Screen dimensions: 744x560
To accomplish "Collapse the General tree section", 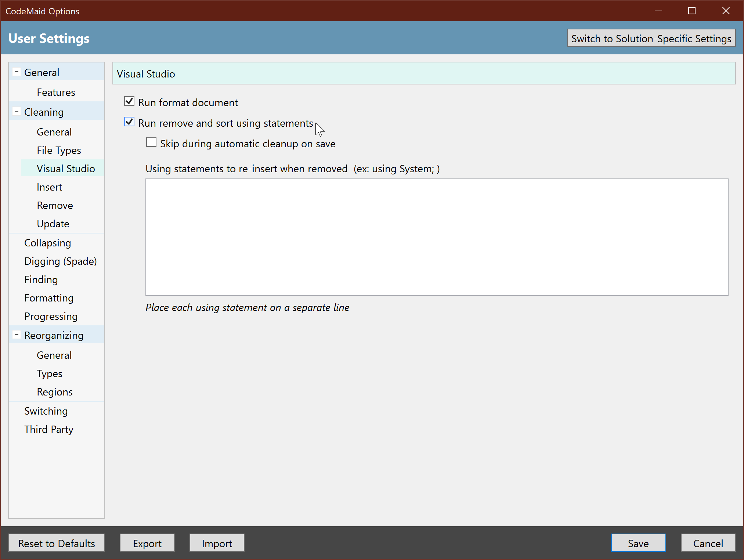I will pos(17,72).
